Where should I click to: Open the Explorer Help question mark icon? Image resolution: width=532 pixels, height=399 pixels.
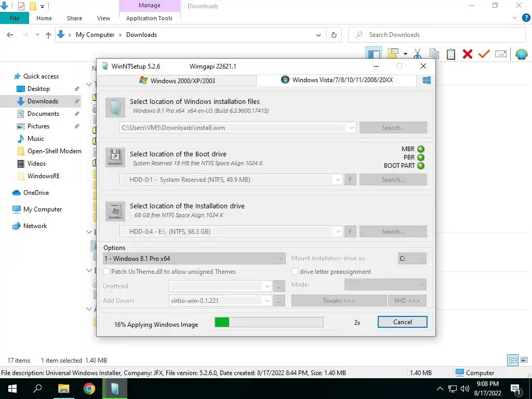[526, 18]
